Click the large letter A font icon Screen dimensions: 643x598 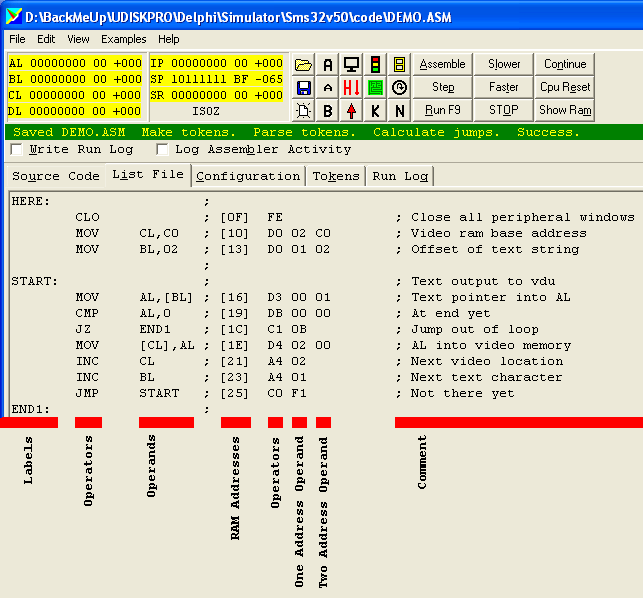327,64
